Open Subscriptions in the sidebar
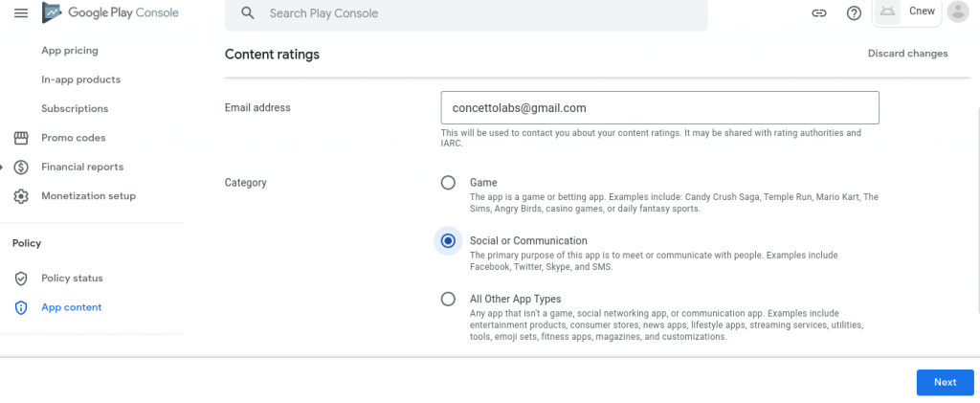The height and width of the screenshot is (403, 980). click(75, 109)
